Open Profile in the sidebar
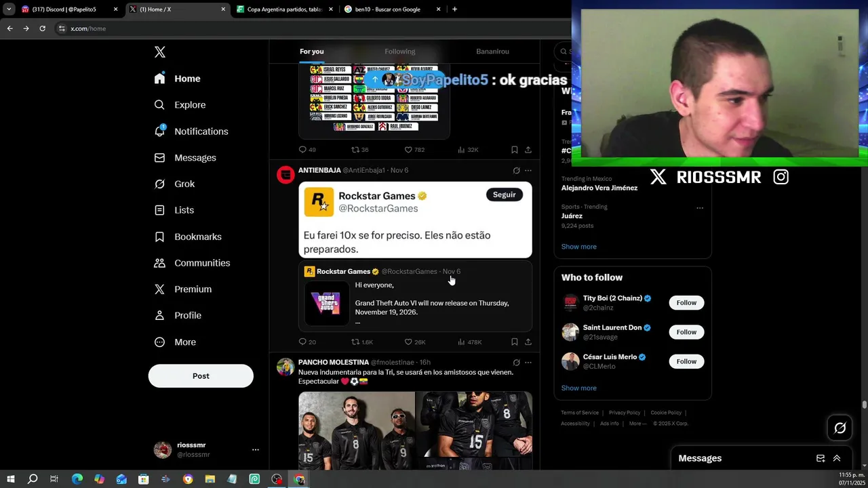 point(178,315)
